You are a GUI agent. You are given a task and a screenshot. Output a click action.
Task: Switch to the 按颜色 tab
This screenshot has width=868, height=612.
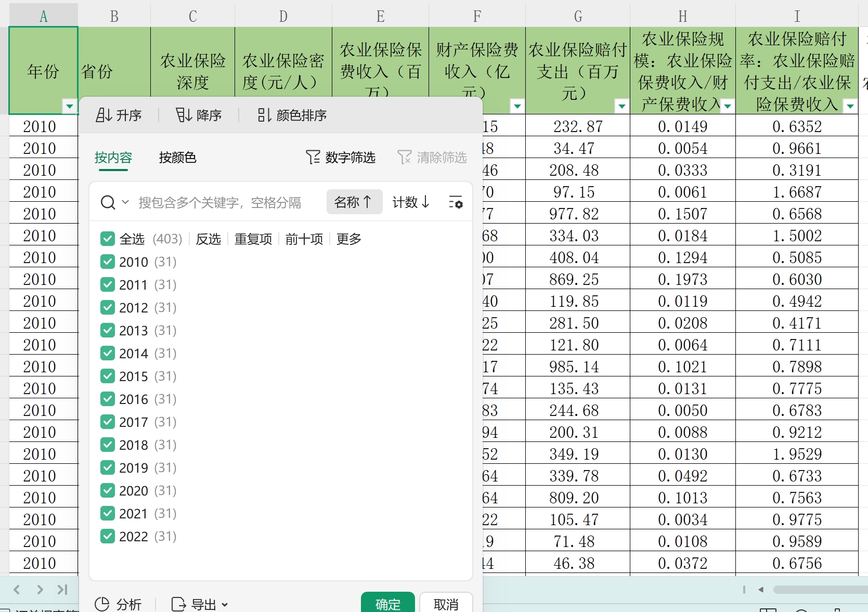[177, 157]
